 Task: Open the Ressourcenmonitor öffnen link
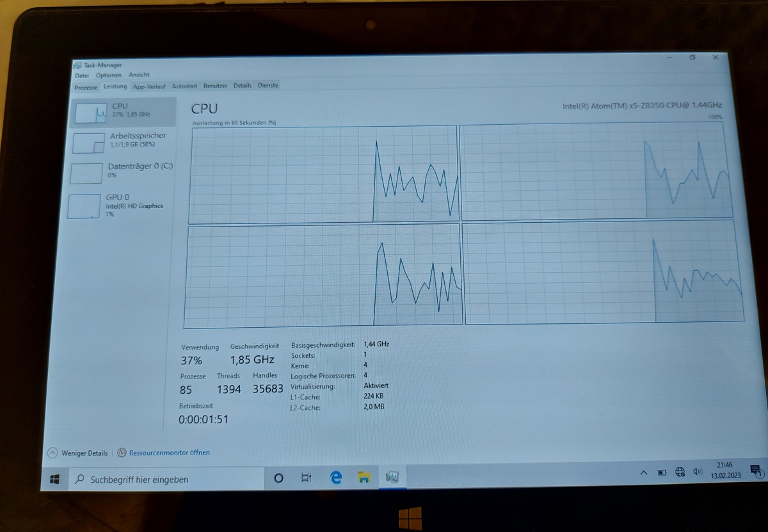(170, 453)
